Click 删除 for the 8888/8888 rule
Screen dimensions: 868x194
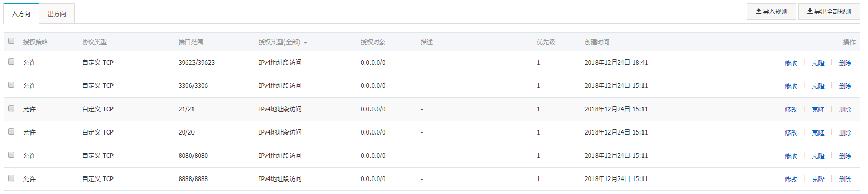click(845, 179)
